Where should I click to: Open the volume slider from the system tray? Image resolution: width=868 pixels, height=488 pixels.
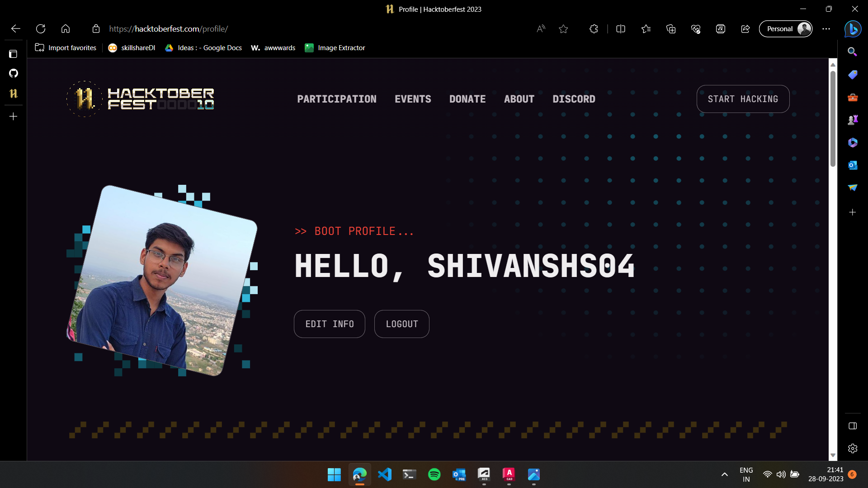click(x=781, y=474)
